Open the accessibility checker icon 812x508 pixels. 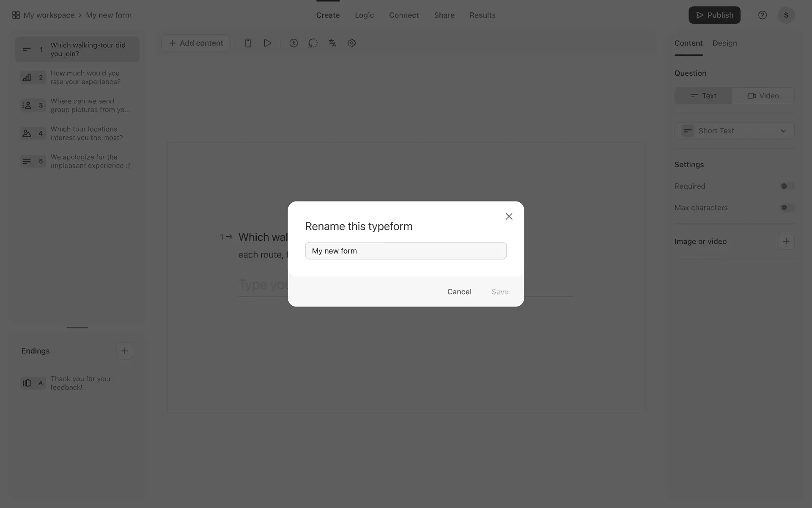click(294, 43)
